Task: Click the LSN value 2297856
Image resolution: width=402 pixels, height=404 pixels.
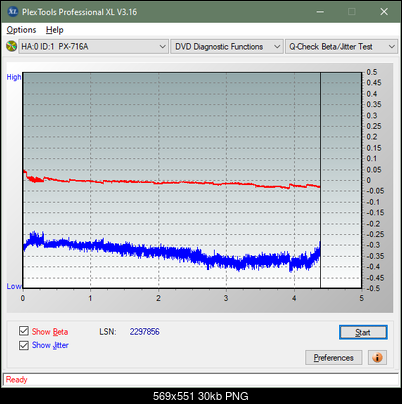Action: coord(145,332)
